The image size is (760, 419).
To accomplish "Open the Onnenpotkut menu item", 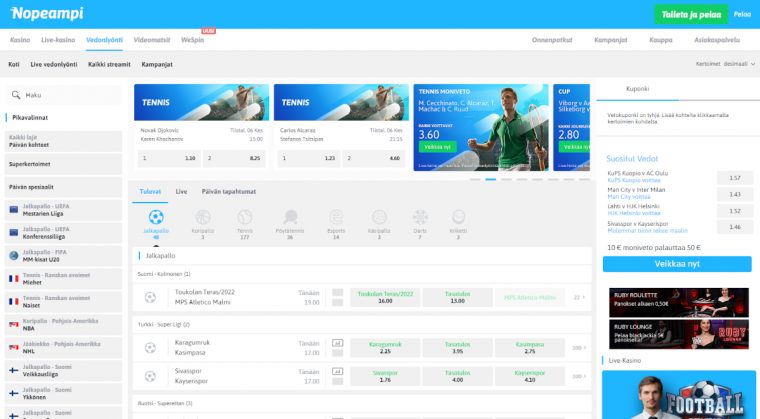I will click(552, 40).
